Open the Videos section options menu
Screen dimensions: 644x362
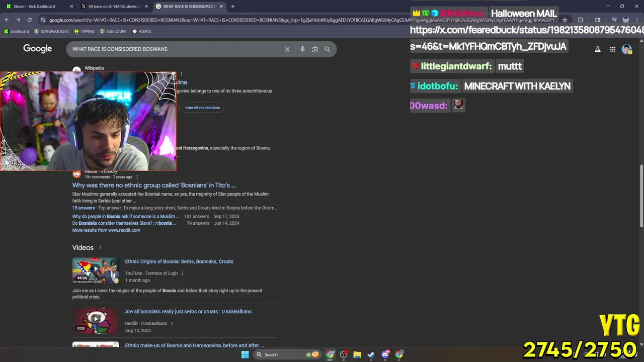(100, 248)
